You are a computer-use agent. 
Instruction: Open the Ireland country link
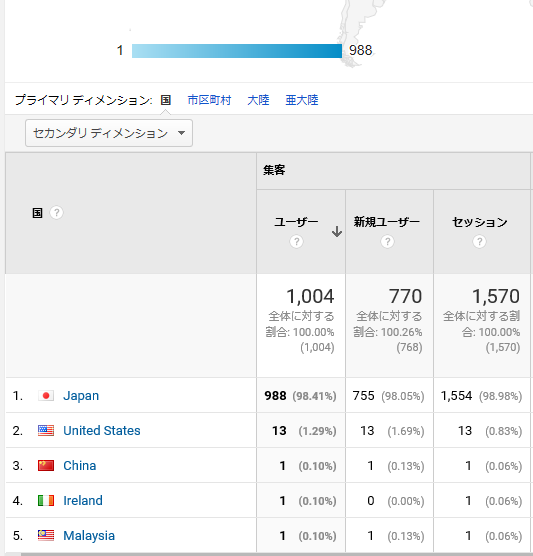(83, 501)
